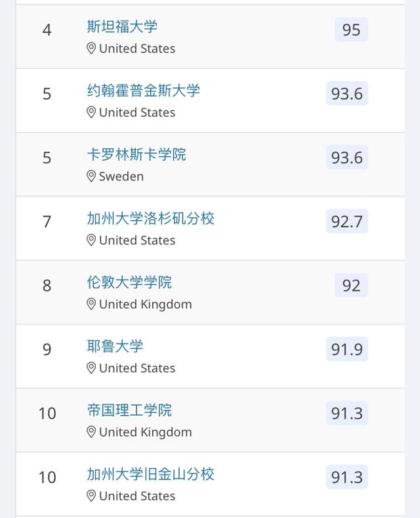420x518 pixels.
Task: Open the 耶鲁大学 link
Action: pyautogui.click(x=115, y=346)
